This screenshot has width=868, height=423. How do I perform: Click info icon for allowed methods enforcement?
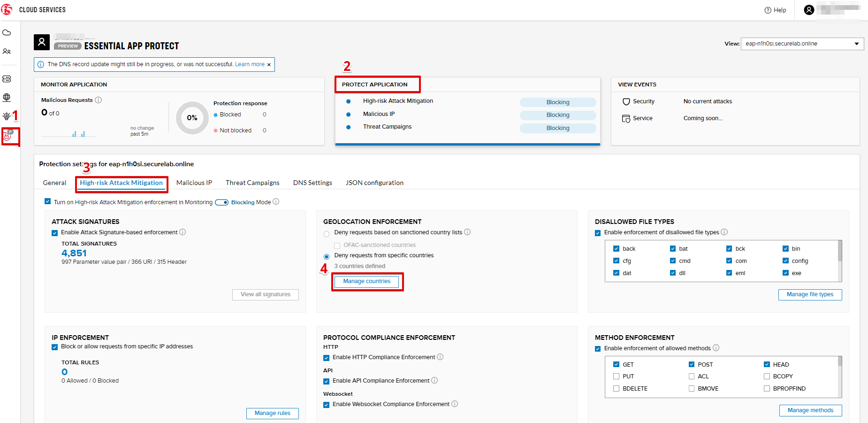point(716,348)
